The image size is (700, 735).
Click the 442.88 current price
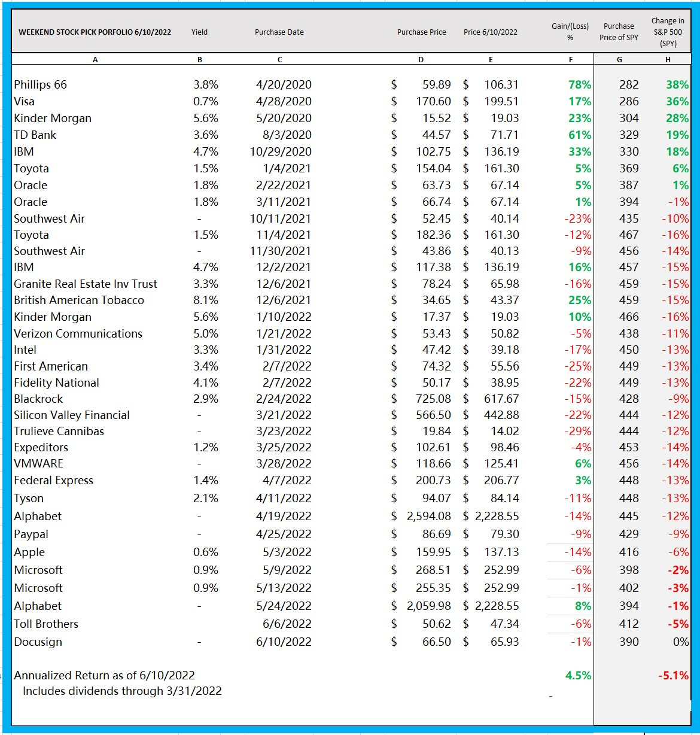click(x=501, y=415)
